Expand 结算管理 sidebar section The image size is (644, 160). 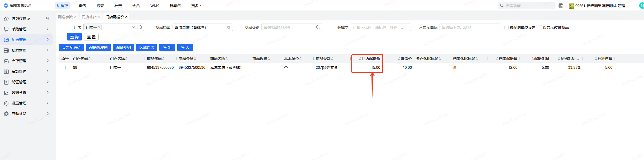[48, 71]
